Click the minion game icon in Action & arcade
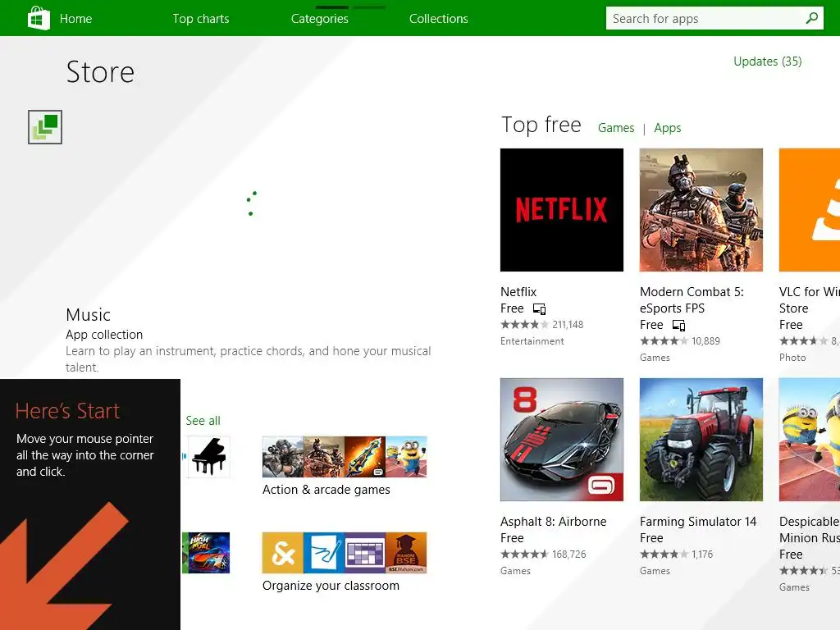 tap(406, 456)
